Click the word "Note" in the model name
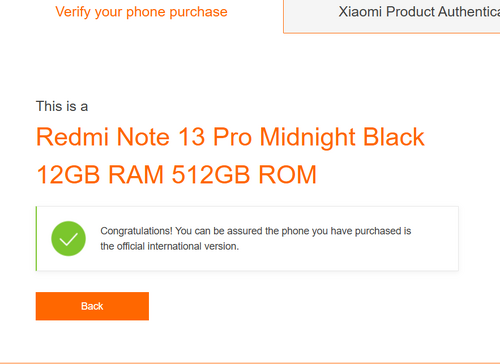This screenshot has height=364, width=500. point(143,137)
